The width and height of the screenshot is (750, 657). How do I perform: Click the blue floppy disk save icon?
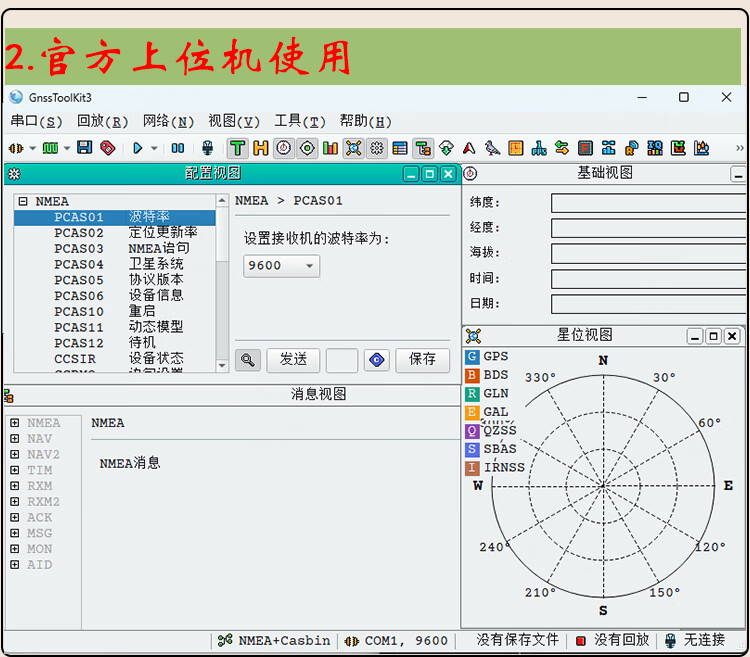pyautogui.click(x=85, y=148)
